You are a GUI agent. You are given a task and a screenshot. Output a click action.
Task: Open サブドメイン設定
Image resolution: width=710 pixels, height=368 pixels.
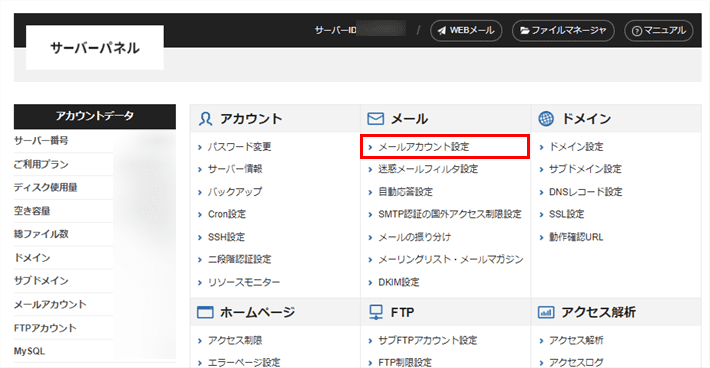[x=585, y=169]
